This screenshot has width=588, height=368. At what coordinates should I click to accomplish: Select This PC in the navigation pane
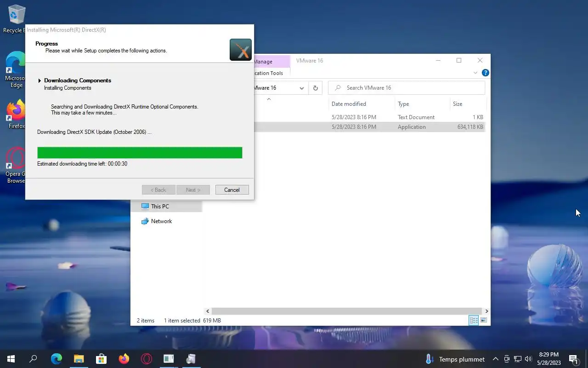[x=166, y=207]
